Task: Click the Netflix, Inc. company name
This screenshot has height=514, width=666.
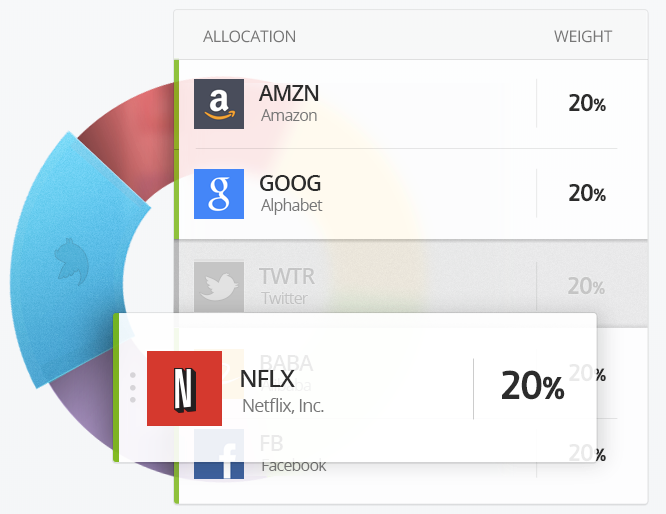Action: click(x=283, y=406)
